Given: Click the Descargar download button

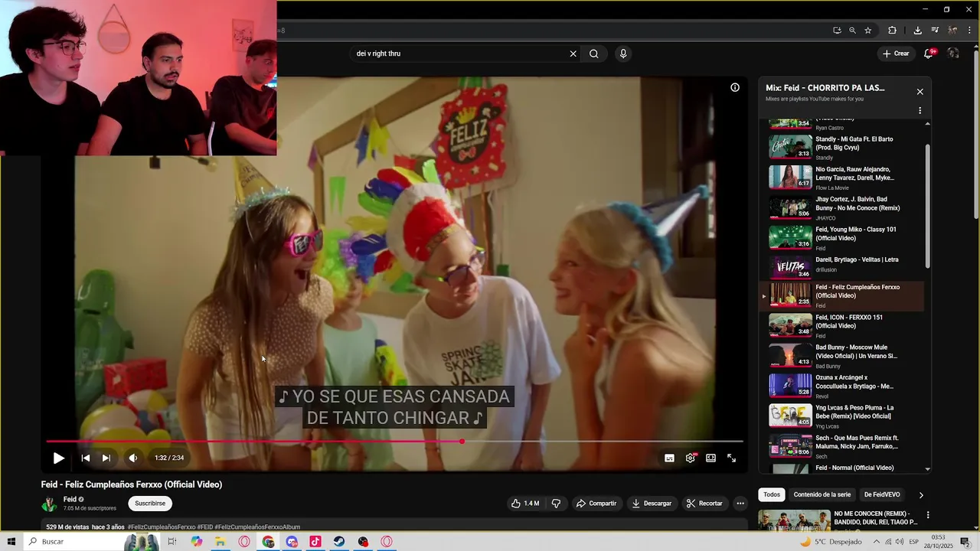Looking at the screenshot, I should tap(652, 504).
